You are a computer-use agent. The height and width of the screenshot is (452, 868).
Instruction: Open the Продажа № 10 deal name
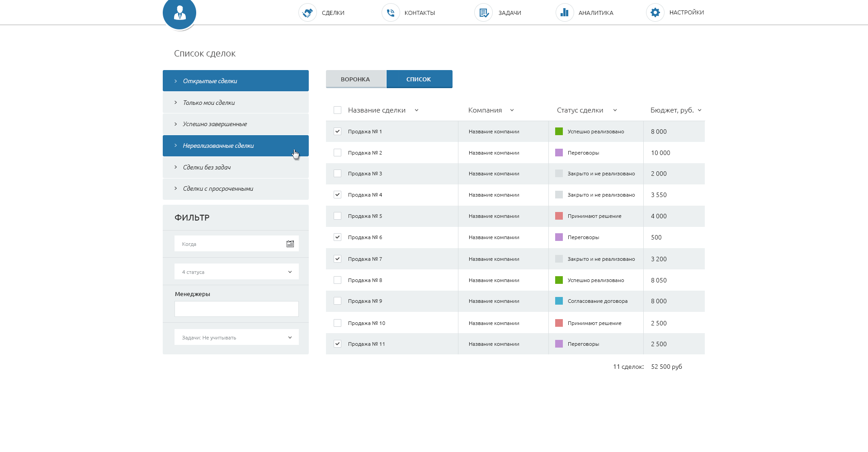(x=367, y=323)
